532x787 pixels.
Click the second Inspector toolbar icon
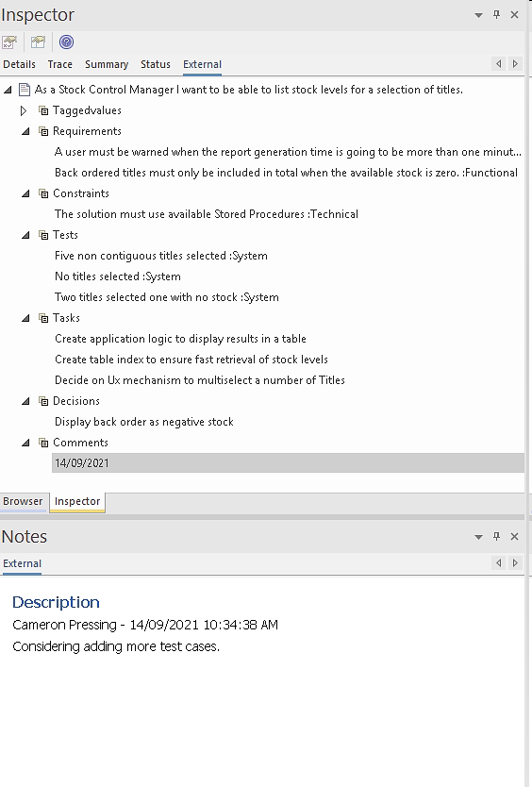pos(38,42)
